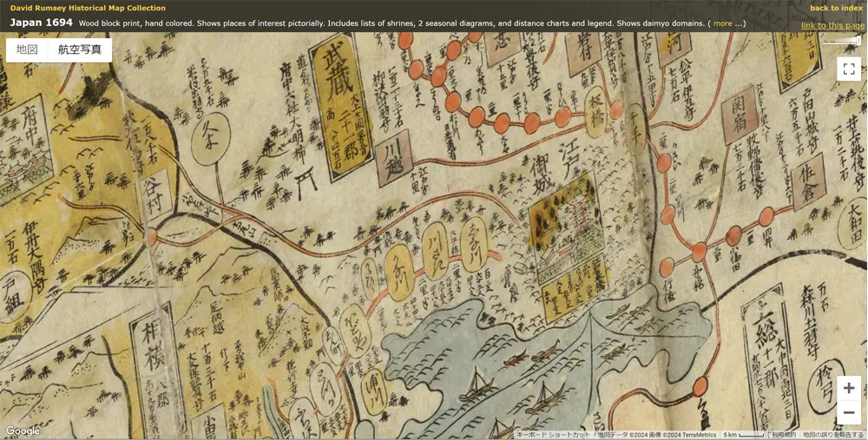The width and height of the screenshot is (868, 440).
Task: Switch to 地図 map view
Action: click(27, 49)
